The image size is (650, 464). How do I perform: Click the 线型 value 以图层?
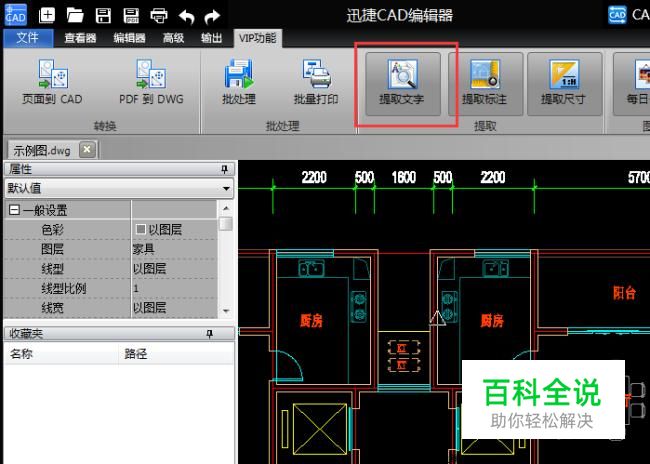click(x=149, y=269)
